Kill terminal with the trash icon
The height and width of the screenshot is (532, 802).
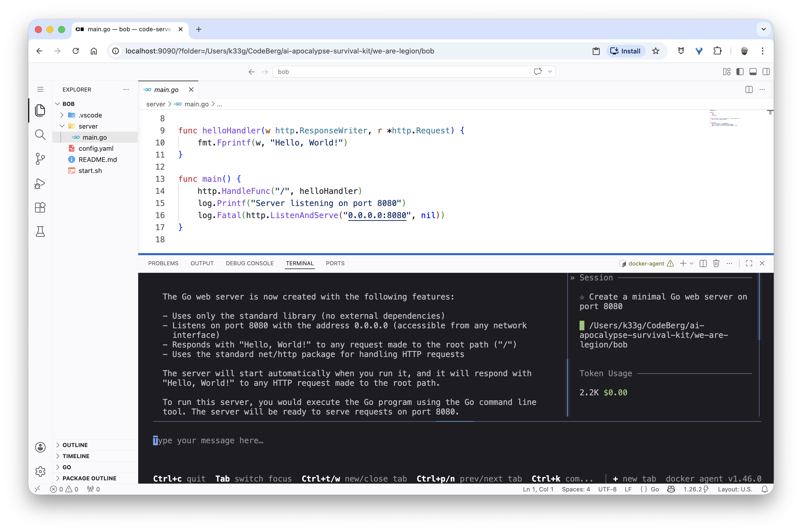716,263
